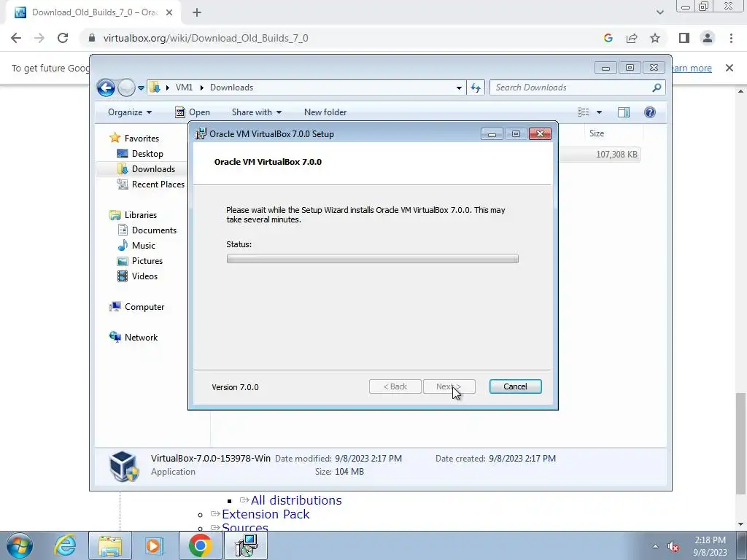Image resolution: width=747 pixels, height=560 pixels.
Task: Open File Explorer taskbar icon
Action: click(110, 545)
